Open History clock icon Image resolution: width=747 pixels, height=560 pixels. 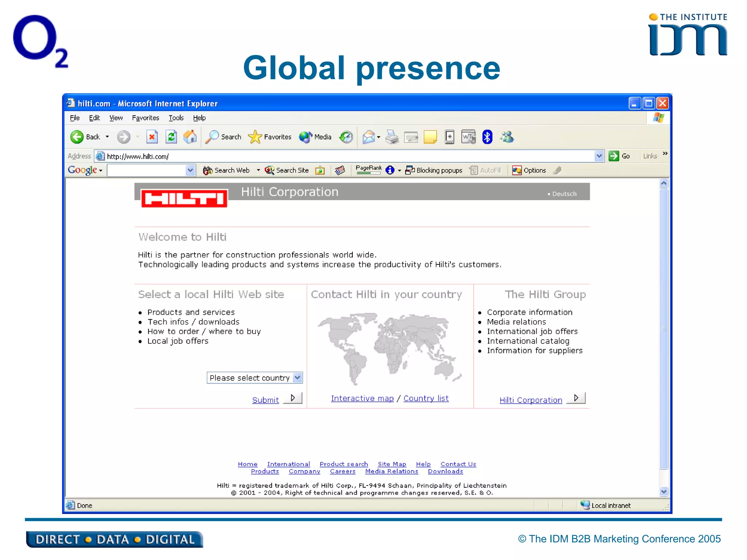(346, 137)
